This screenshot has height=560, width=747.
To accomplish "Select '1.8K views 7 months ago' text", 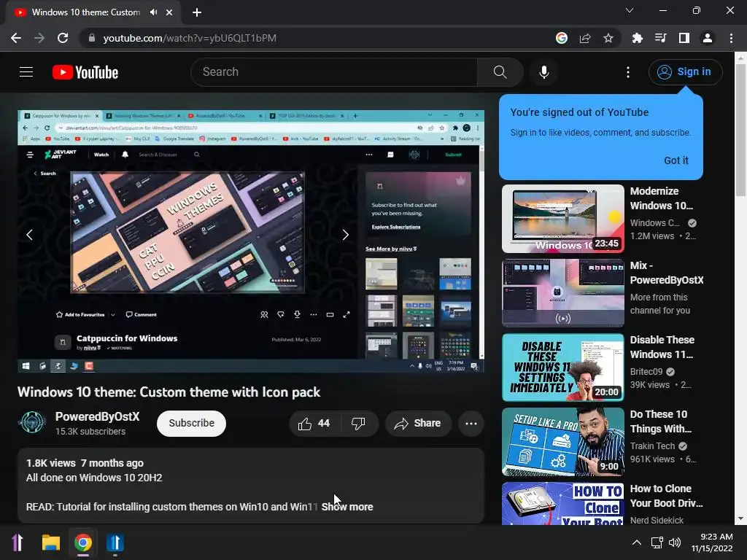I will tap(85, 463).
